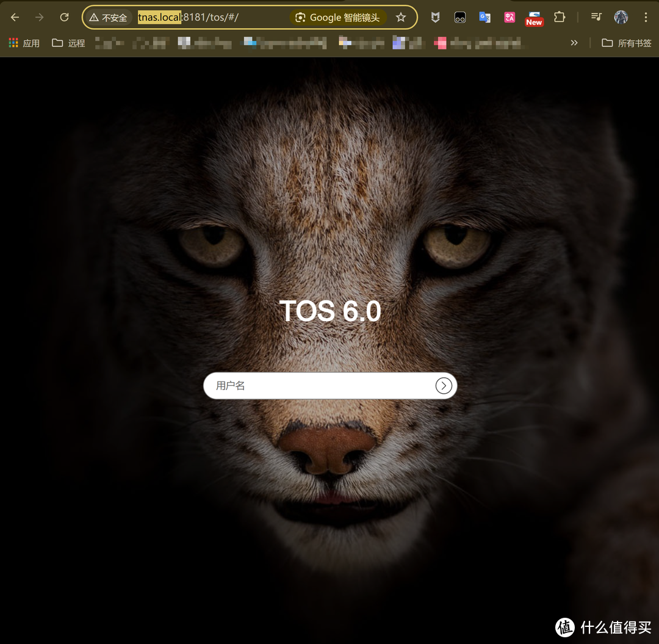This screenshot has width=659, height=644.
Task: Click the back navigation arrow
Action: [x=15, y=18]
